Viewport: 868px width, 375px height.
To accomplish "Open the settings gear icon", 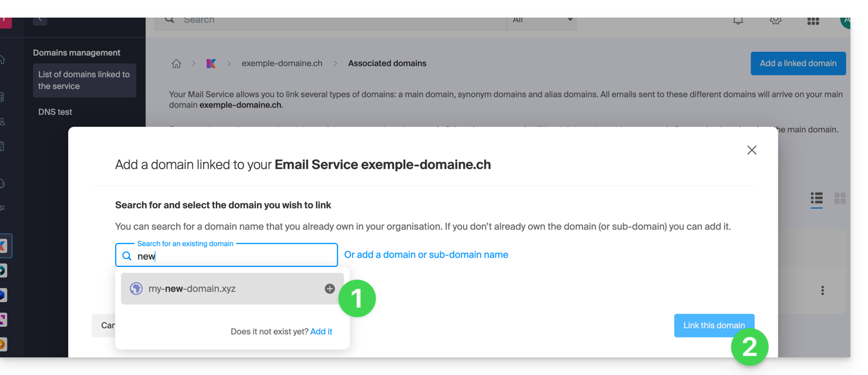I will pyautogui.click(x=775, y=21).
